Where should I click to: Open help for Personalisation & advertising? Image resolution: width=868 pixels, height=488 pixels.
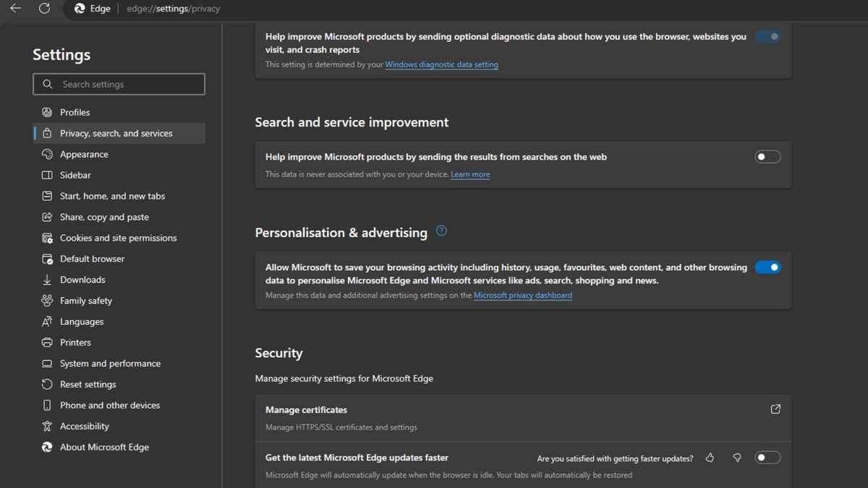[x=441, y=231]
